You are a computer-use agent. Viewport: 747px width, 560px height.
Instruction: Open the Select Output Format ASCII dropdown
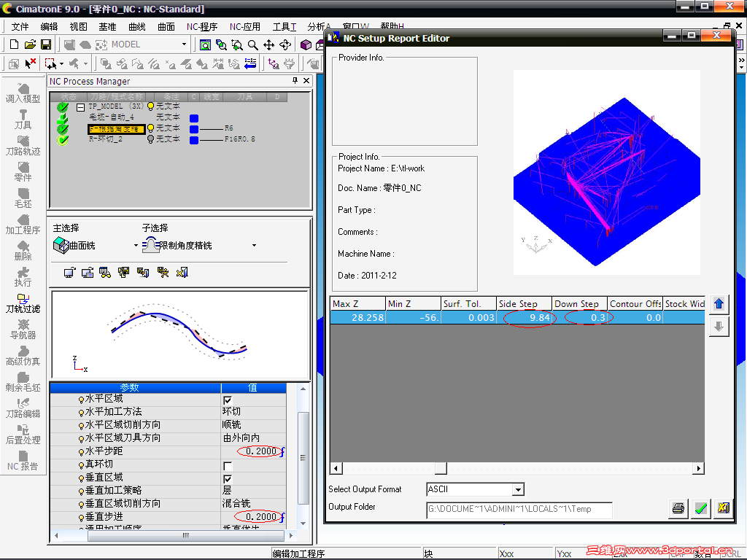pyautogui.click(x=519, y=489)
